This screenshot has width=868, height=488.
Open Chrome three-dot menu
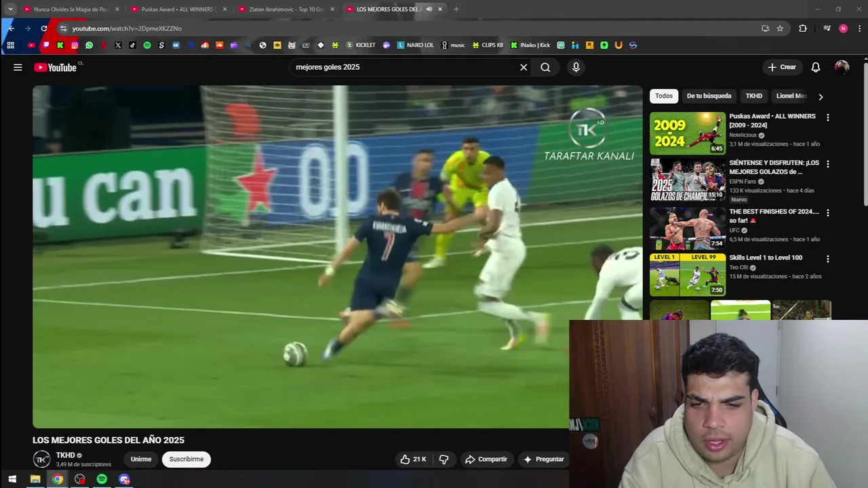pyautogui.click(x=860, y=28)
